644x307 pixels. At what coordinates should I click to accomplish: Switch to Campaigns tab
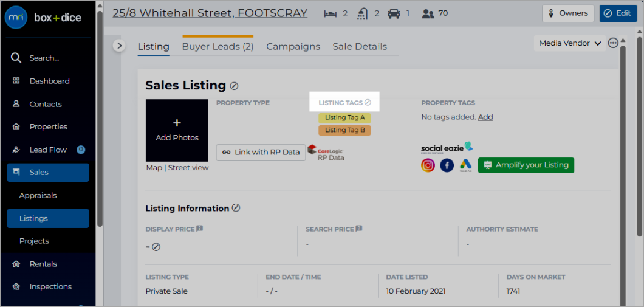293,47
